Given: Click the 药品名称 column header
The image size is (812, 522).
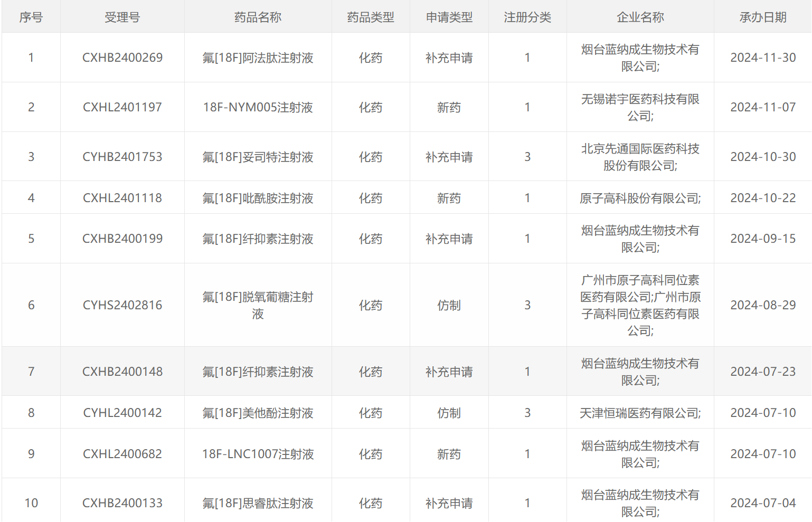Looking at the screenshot, I should (x=258, y=17).
